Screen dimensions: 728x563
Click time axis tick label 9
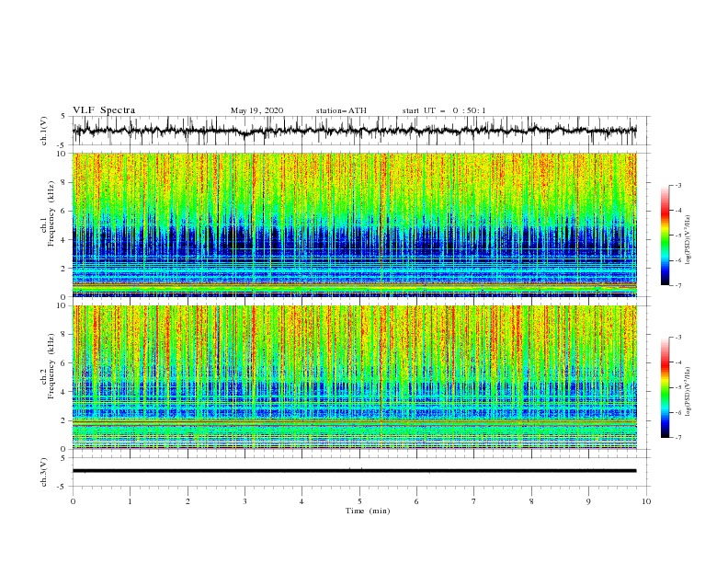tap(588, 501)
